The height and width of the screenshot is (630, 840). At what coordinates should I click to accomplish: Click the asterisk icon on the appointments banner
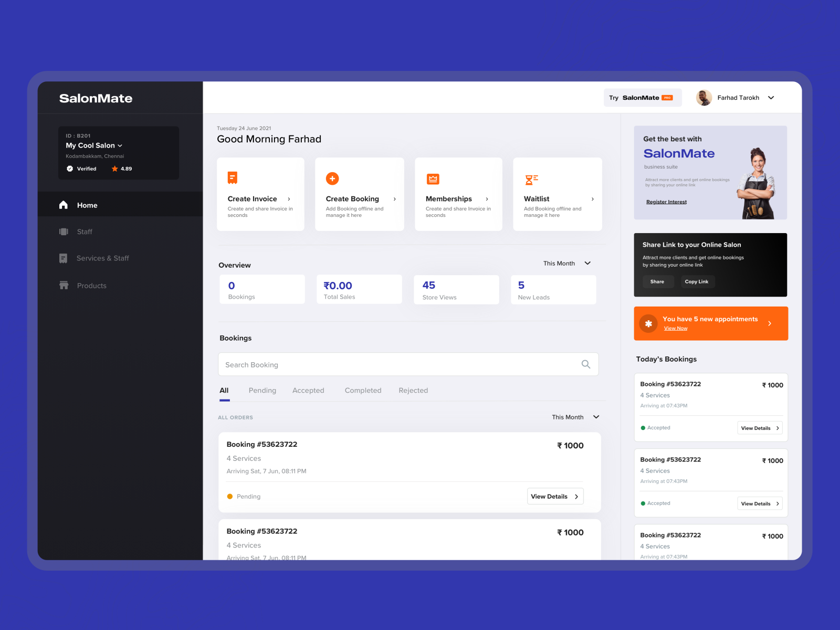[x=648, y=323]
